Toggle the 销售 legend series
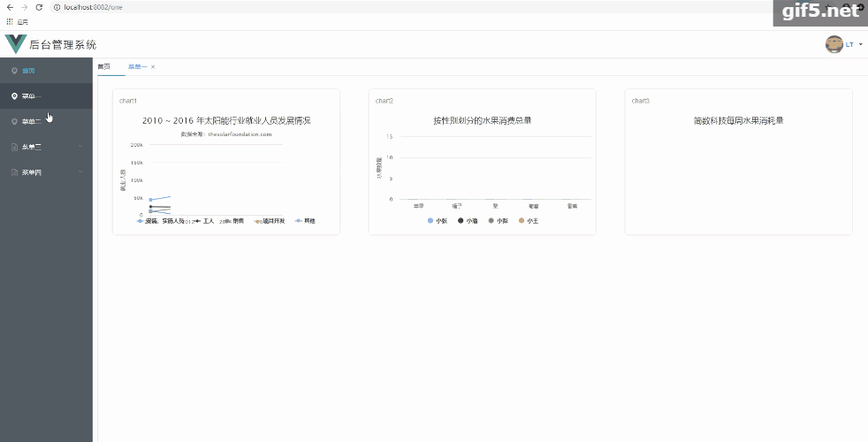This screenshot has height=442, width=868. [x=233, y=220]
